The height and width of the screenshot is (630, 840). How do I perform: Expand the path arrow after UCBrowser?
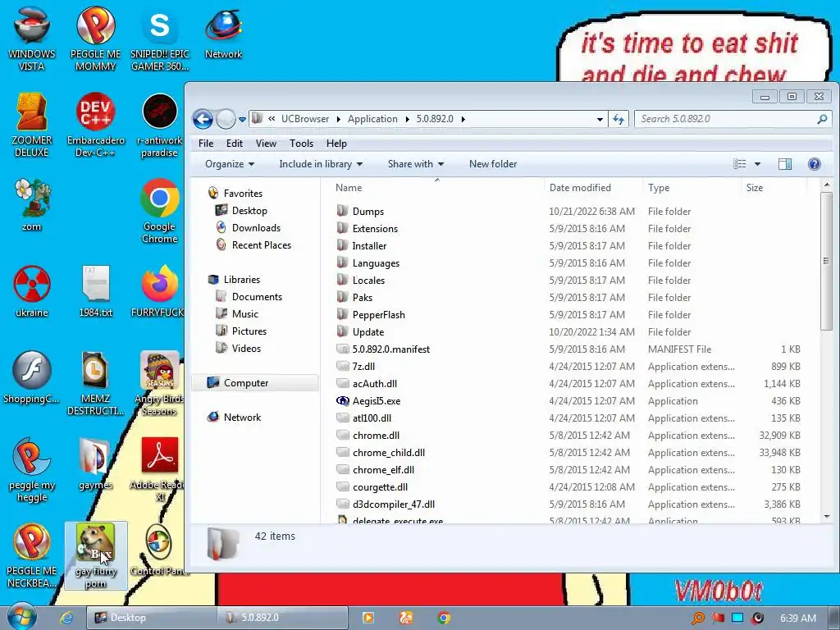coord(339,119)
